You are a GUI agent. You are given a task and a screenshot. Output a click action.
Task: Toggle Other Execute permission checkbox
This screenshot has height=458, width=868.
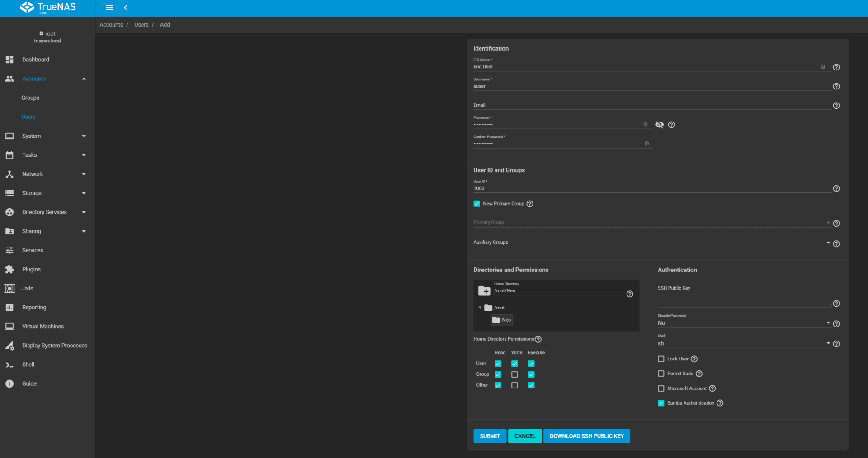coord(532,385)
